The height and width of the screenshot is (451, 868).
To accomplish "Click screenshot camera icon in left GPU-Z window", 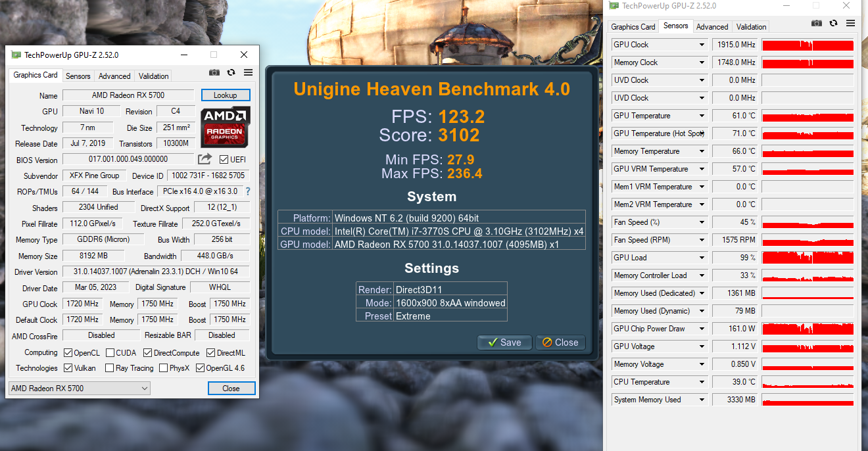I will click(x=214, y=73).
